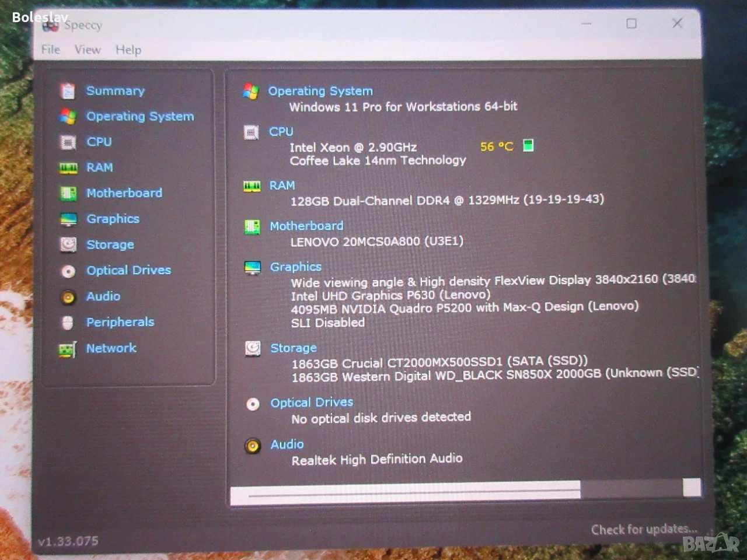Click the Audio icon in summary pane
Screen dimensions: 747x560
point(253,446)
